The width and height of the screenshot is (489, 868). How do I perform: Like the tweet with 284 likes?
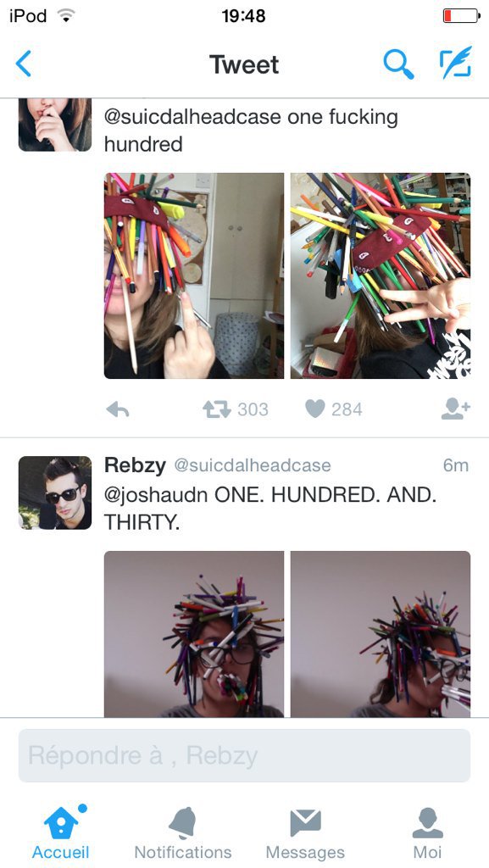tap(314, 409)
